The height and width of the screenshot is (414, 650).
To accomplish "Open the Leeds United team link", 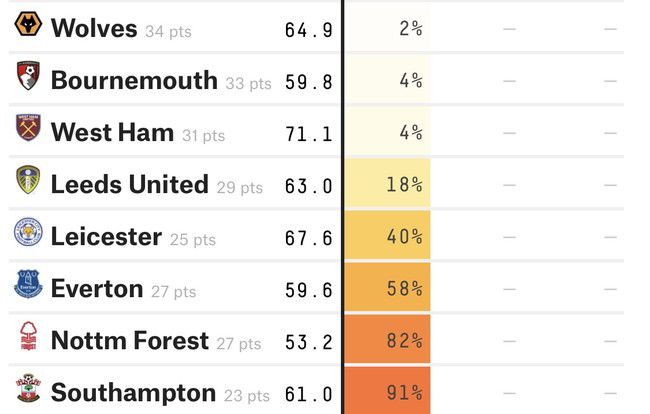I will pyautogui.click(x=129, y=184).
